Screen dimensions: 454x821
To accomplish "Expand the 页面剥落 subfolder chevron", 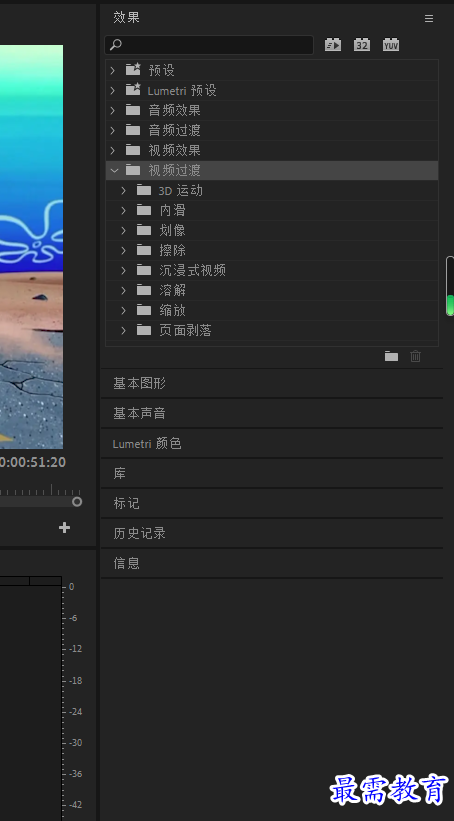I will (124, 330).
